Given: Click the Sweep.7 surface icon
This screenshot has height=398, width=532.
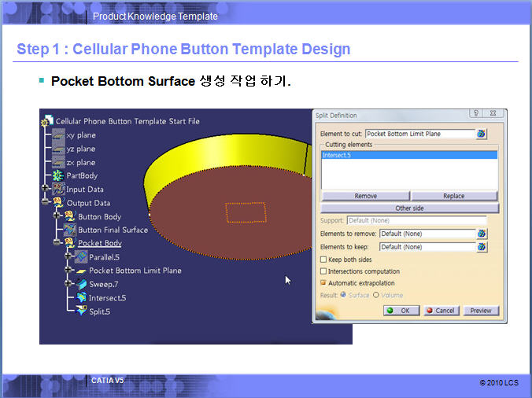Looking at the screenshot, I should (81, 284).
